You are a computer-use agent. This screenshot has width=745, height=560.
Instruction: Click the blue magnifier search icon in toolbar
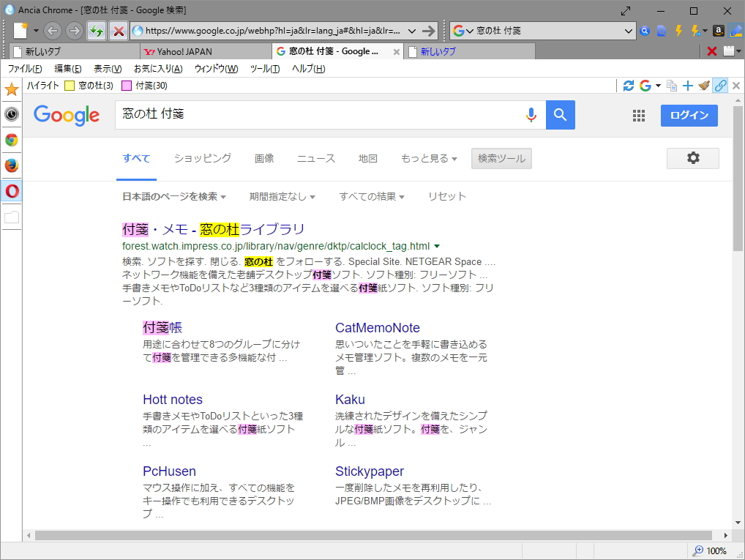pos(645,31)
